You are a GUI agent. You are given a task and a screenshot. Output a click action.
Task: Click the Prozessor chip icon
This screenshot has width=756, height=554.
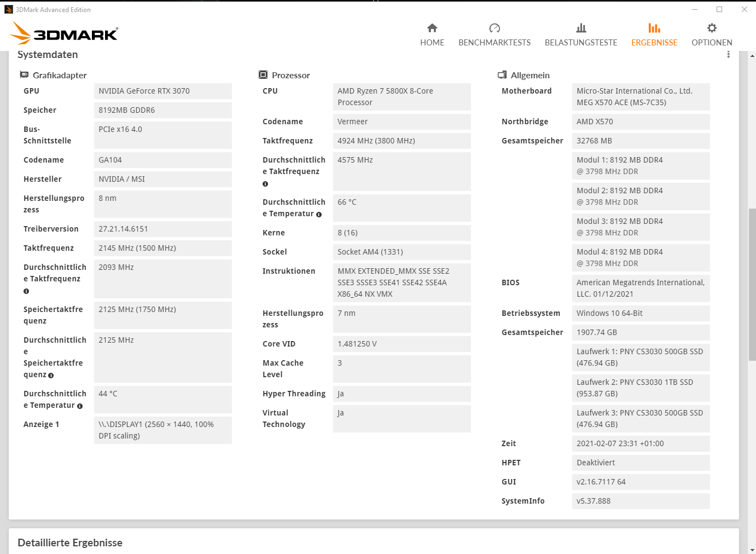click(x=264, y=74)
